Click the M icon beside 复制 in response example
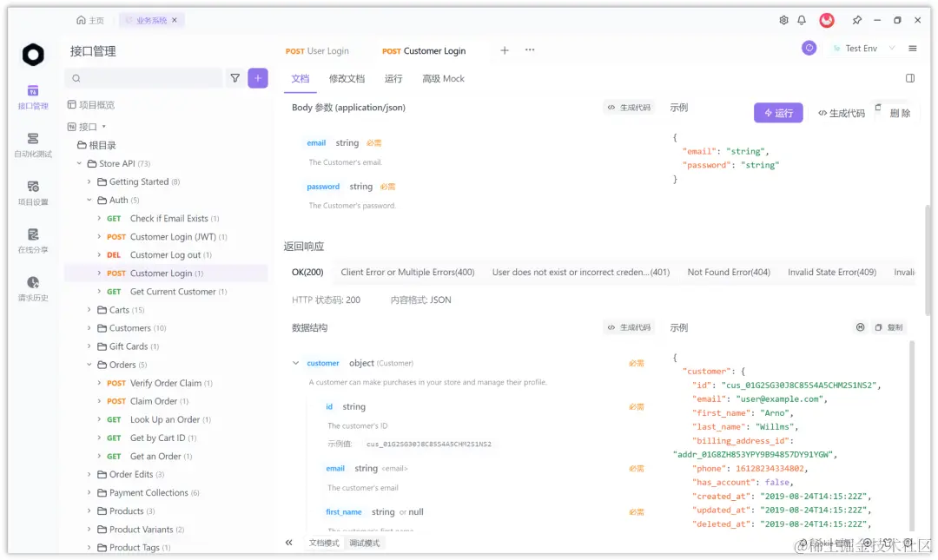This screenshot has height=560, width=938. (x=860, y=327)
